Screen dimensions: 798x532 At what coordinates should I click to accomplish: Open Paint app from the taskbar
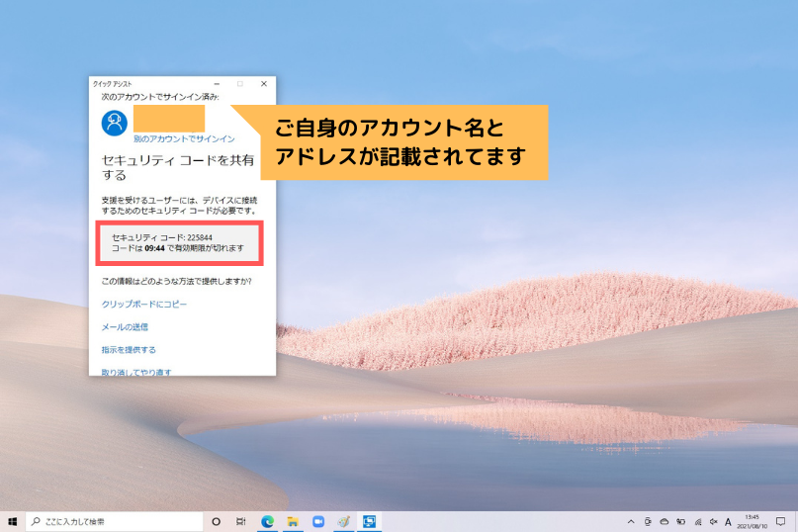(343, 521)
